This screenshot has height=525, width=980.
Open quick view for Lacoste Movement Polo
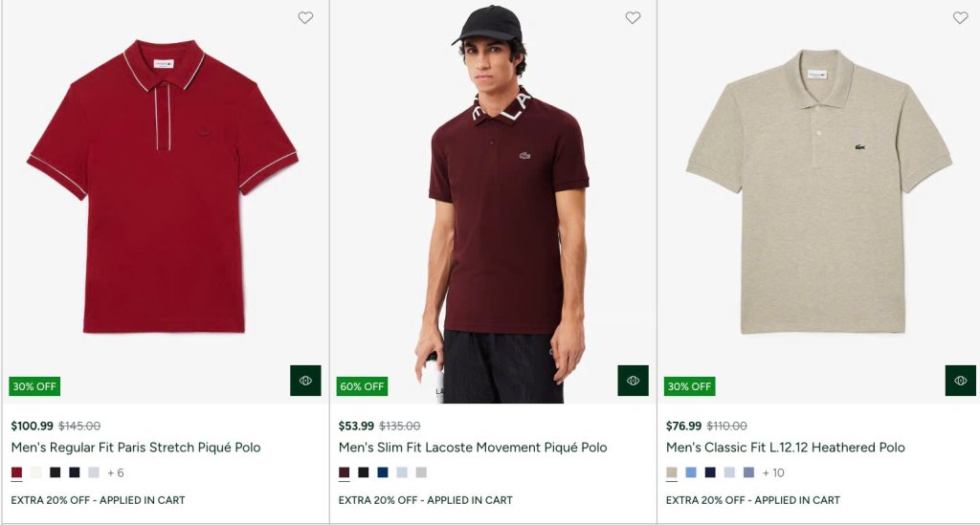tap(633, 381)
